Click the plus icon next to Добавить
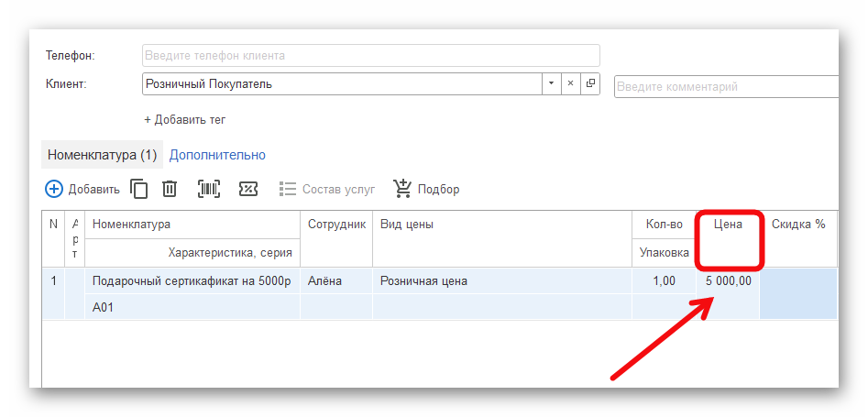Image resolution: width=868 pixels, height=417 pixels. click(x=54, y=189)
